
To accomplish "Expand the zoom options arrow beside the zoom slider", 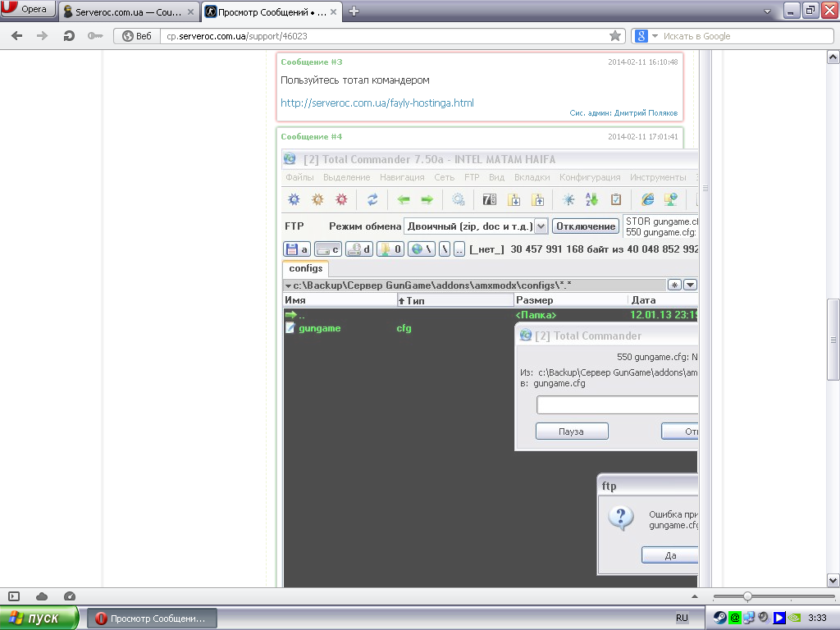I will coord(694,596).
